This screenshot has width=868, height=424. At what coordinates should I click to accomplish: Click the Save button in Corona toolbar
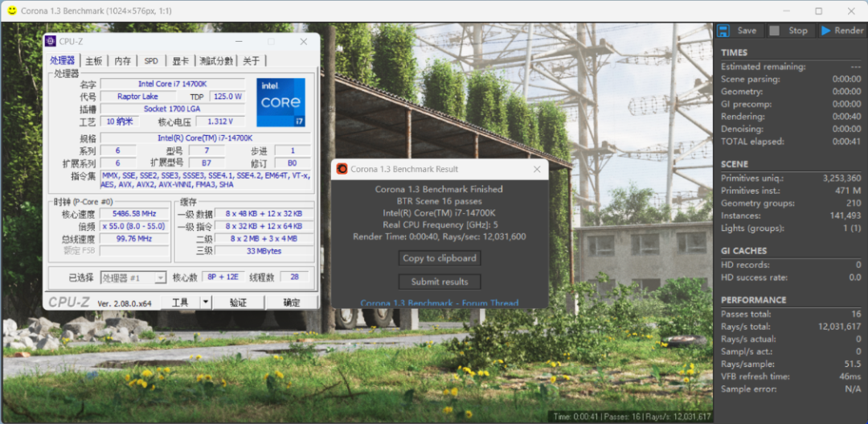click(739, 31)
